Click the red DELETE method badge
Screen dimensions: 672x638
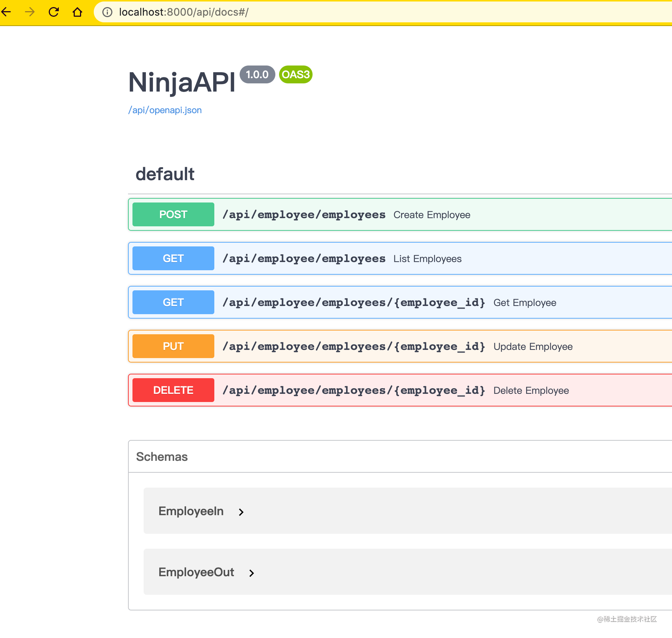click(x=173, y=390)
